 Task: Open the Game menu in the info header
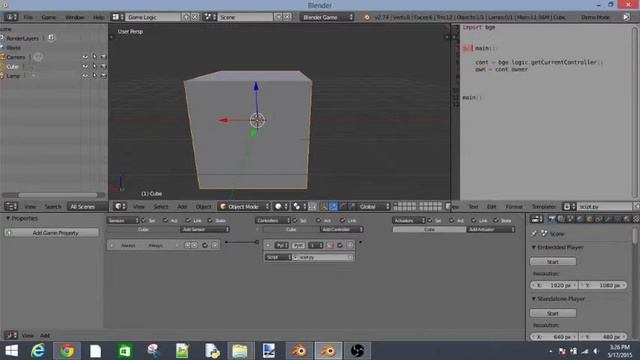point(49,17)
